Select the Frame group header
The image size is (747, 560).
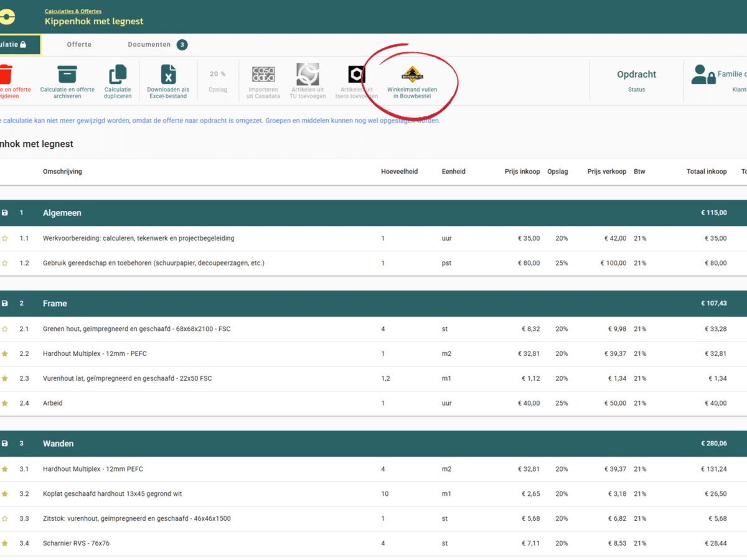(374, 304)
